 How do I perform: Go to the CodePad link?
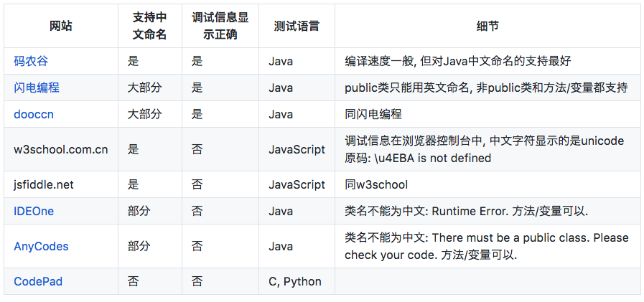point(38,281)
